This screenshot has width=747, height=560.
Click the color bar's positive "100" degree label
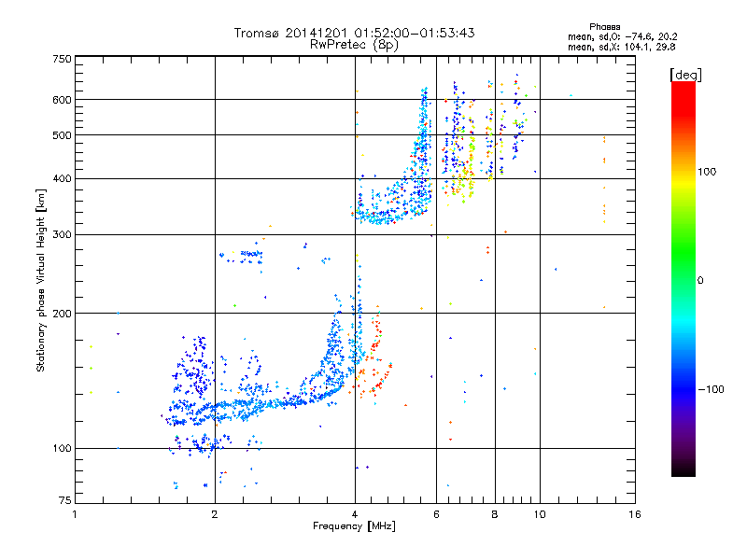707,172
